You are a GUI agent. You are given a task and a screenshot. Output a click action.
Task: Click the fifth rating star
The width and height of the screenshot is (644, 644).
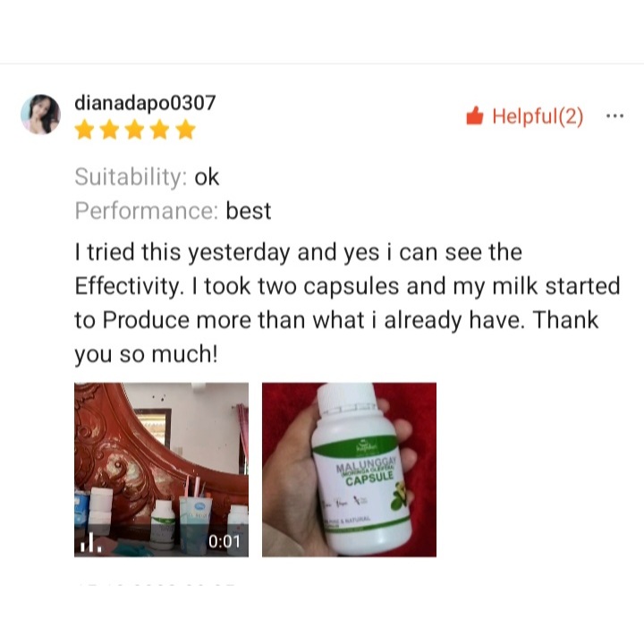(186, 130)
